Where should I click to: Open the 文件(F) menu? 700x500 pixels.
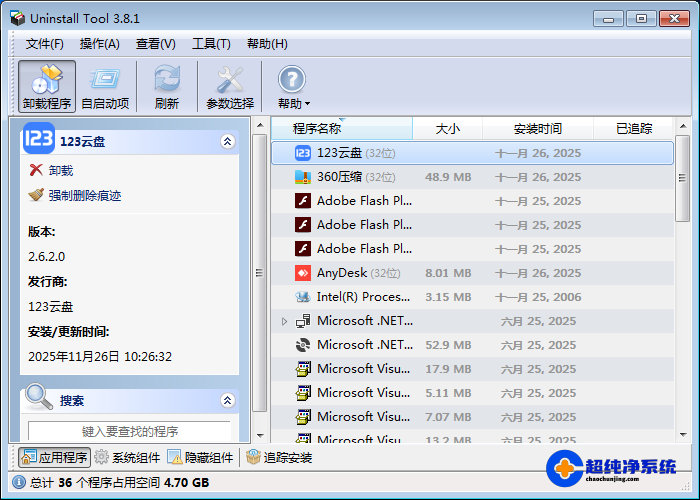click(45, 44)
